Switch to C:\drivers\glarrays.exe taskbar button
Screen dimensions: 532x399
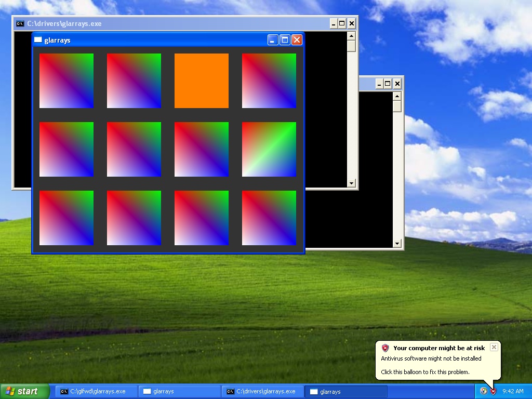click(x=262, y=391)
